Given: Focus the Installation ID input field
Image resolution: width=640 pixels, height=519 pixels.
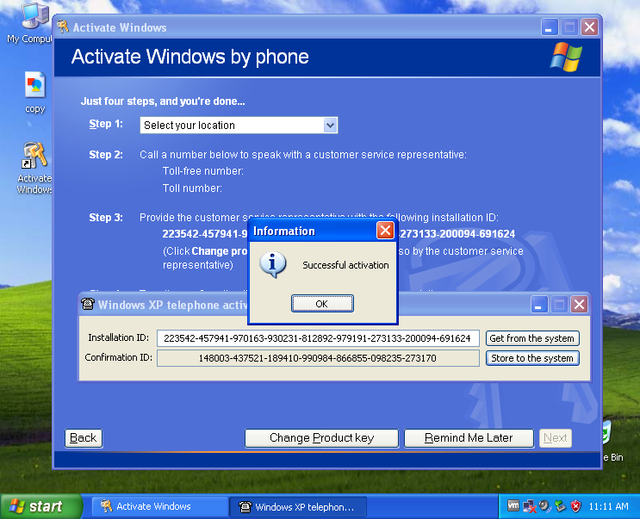Looking at the screenshot, I should [318, 338].
